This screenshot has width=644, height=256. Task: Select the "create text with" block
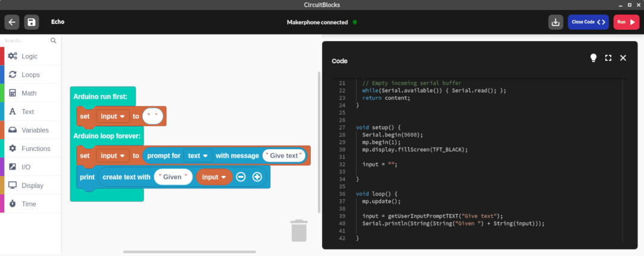[126, 177]
